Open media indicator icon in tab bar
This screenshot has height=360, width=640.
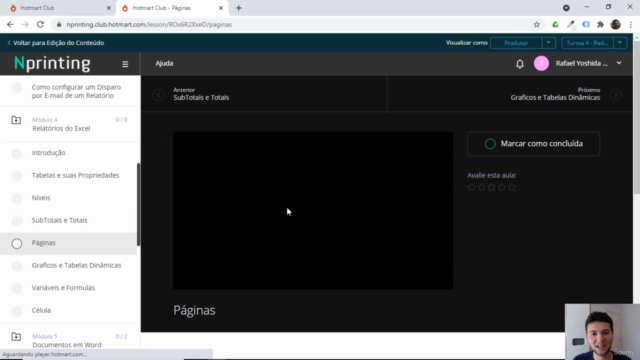click(x=566, y=8)
